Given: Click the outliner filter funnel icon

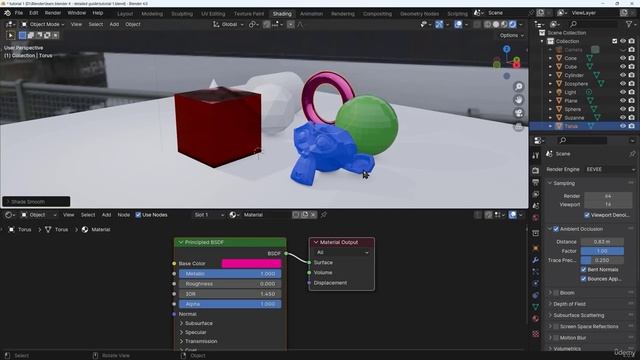Looking at the screenshot, I should point(629,24).
